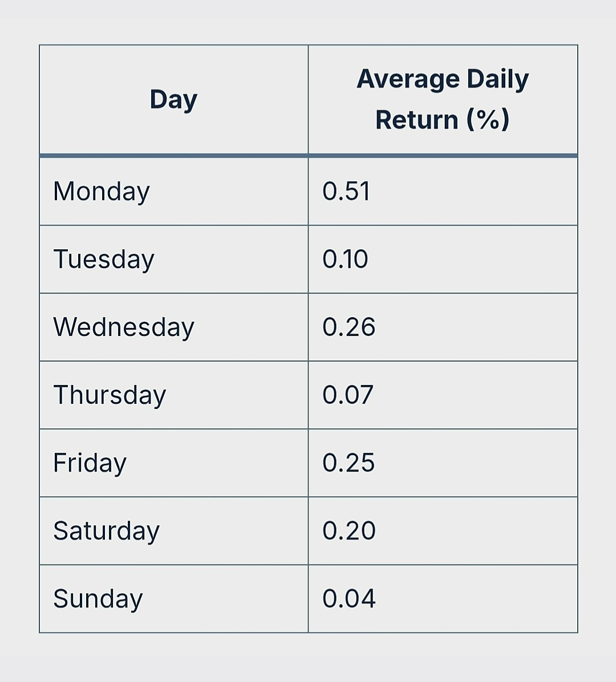Select the Sunday cell
This screenshot has height=682, width=616.
point(98,599)
